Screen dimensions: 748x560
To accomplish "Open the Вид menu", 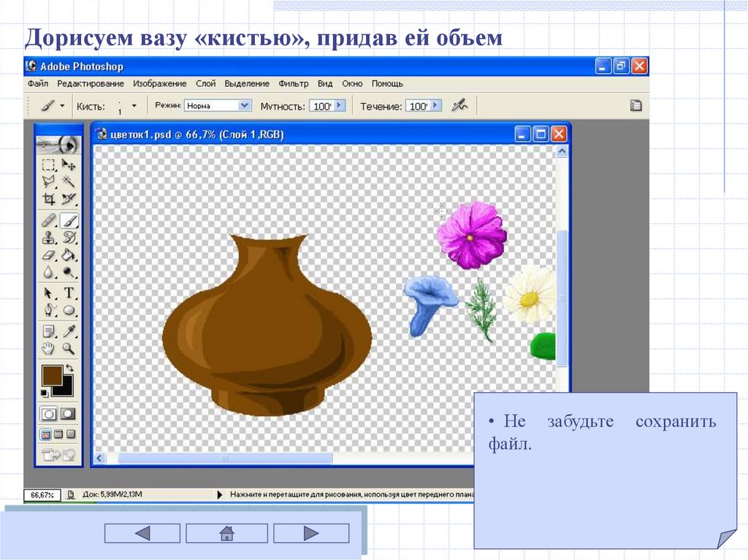I will point(325,83).
